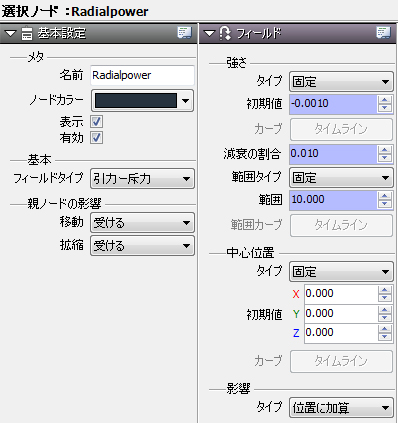Toggle the 表示 checkbox
Image resolution: width=398 pixels, height=423 pixels.
(97, 122)
